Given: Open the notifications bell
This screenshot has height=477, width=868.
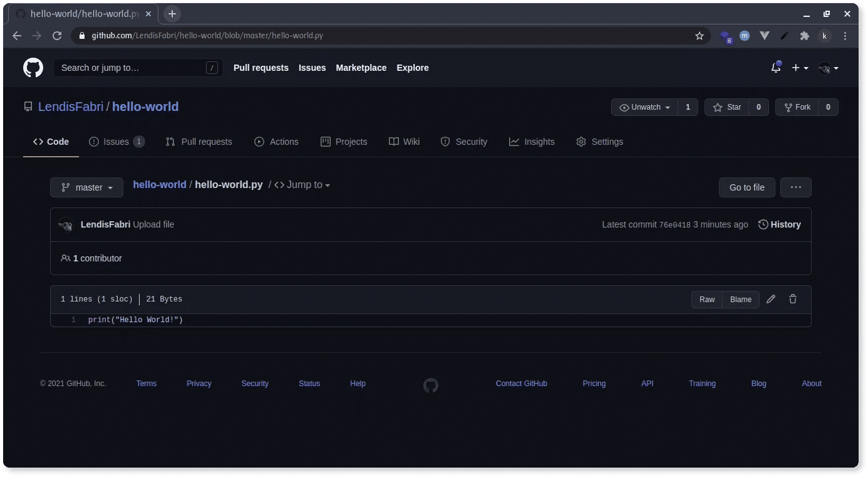Looking at the screenshot, I should coord(776,68).
